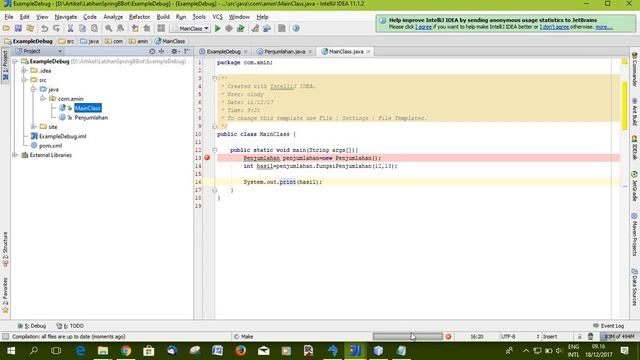This screenshot has height=360, width=640.
Task: Run MainClass with the green play icon
Action: click(218, 28)
